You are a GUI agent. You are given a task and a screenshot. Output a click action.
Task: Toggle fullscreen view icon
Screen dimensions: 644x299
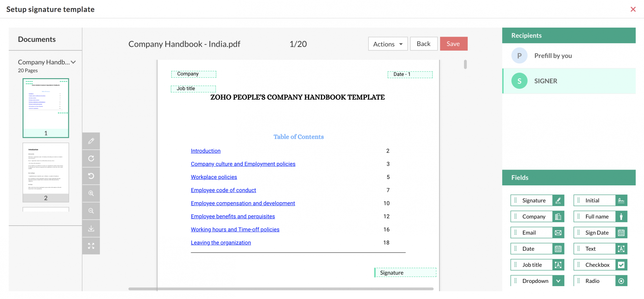[x=91, y=246]
